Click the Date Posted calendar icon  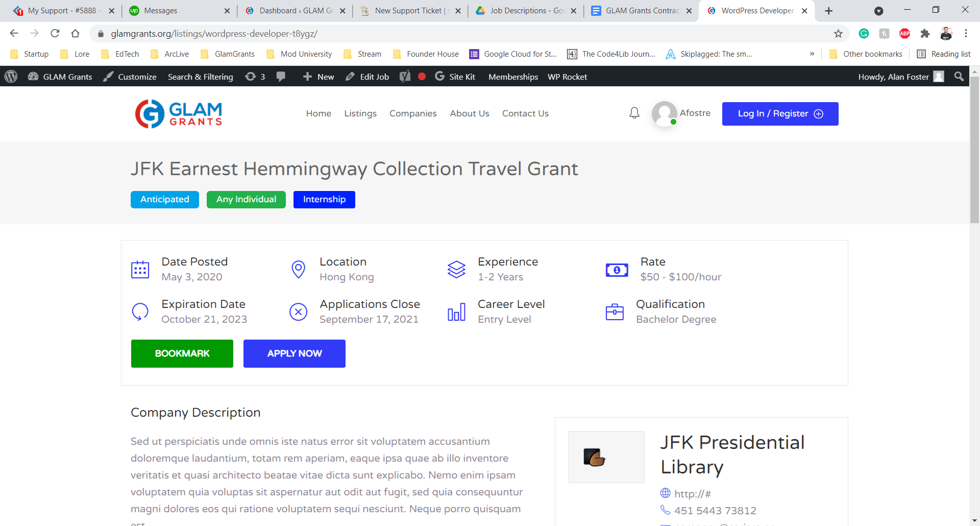tap(140, 269)
